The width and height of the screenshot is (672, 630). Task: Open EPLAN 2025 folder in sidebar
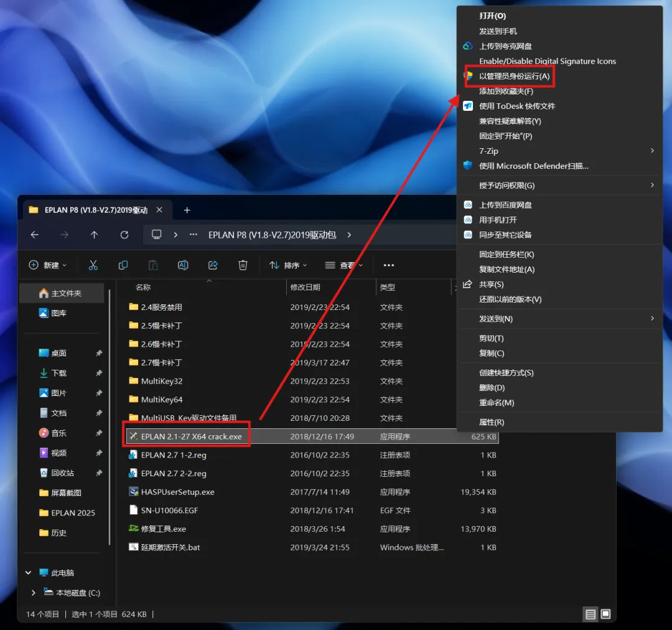(67, 513)
